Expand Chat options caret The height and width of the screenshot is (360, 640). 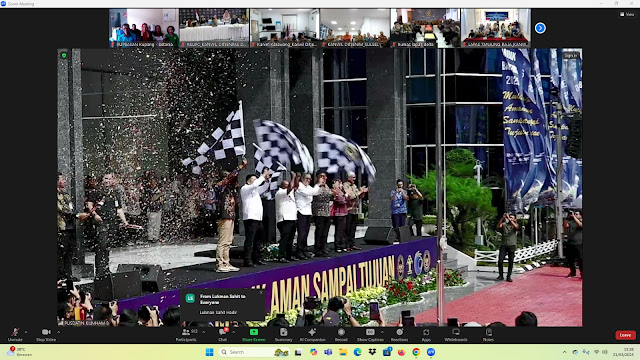coord(233,332)
